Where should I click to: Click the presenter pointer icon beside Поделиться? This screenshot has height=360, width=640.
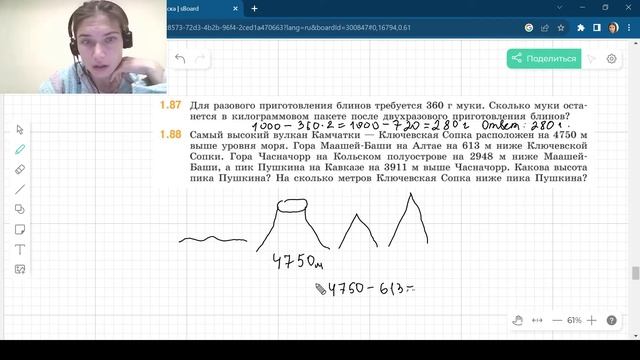pos(591,59)
